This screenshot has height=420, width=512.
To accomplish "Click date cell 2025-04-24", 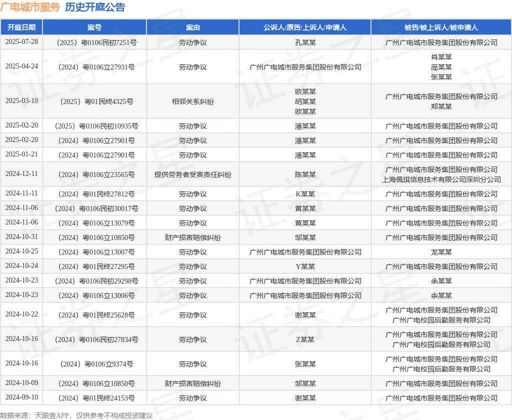I will (21, 66).
